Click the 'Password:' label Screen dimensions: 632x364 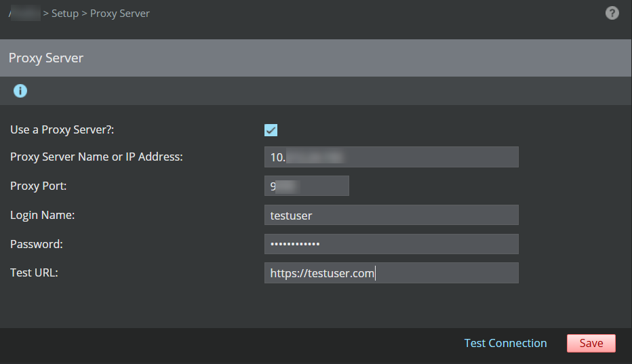pos(36,244)
